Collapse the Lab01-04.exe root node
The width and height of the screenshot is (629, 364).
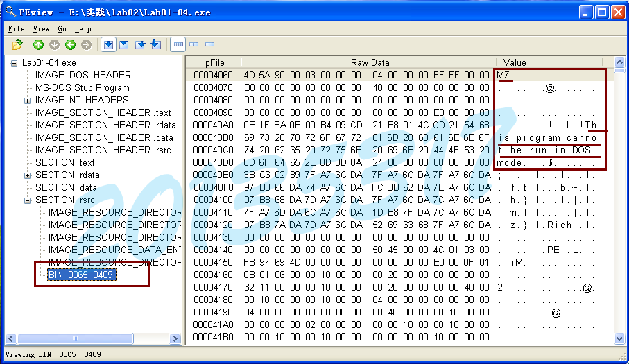click(x=15, y=63)
